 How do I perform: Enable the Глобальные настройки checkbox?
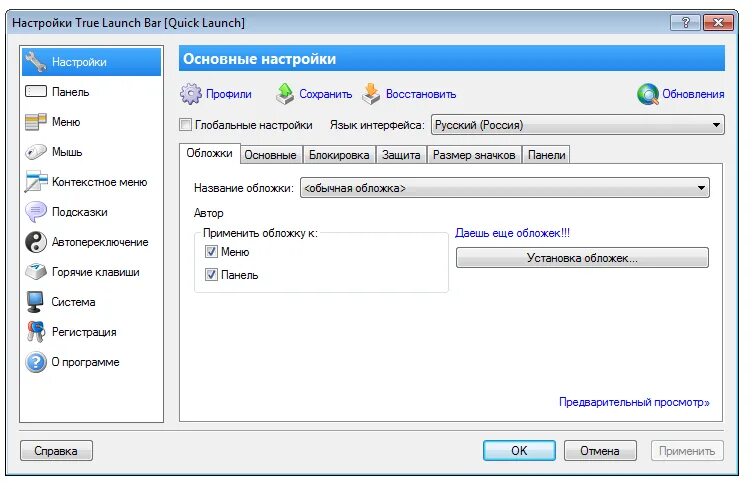[185, 125]
